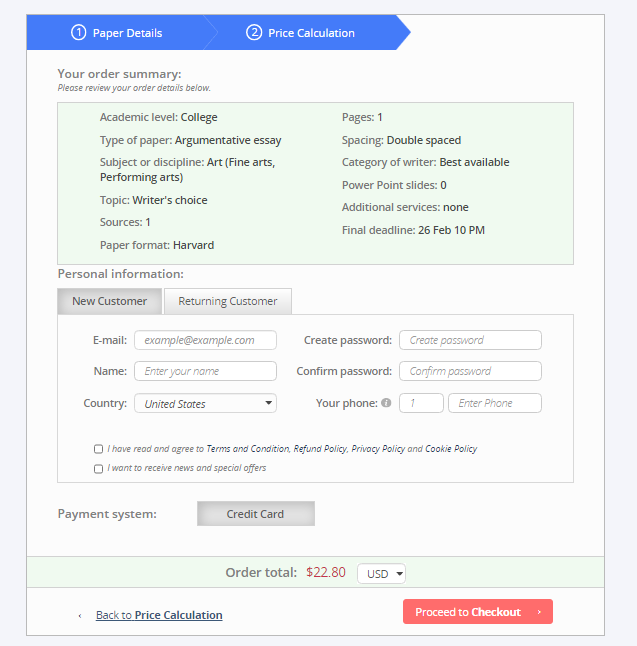
Task: Open the Cookie Policy link
Action: [451, 449]
